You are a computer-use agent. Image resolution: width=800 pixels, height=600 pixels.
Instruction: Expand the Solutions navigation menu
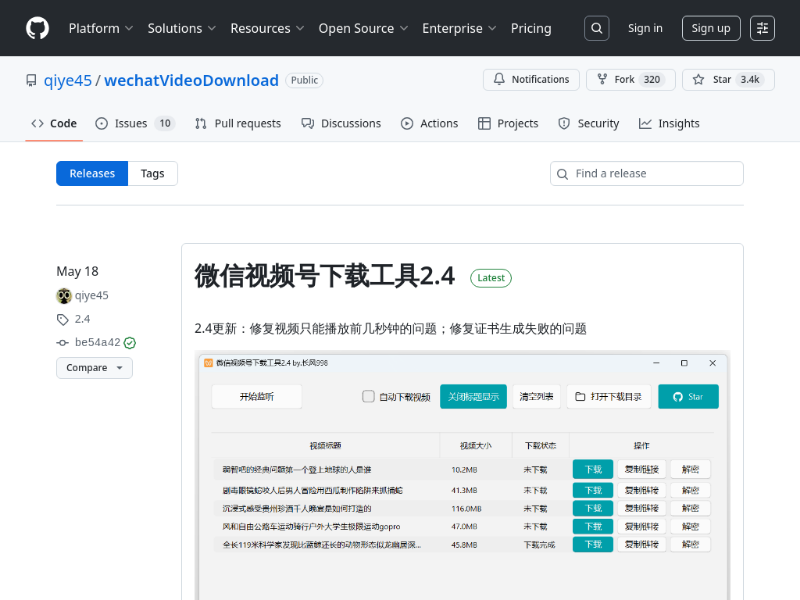pos(181,28)
